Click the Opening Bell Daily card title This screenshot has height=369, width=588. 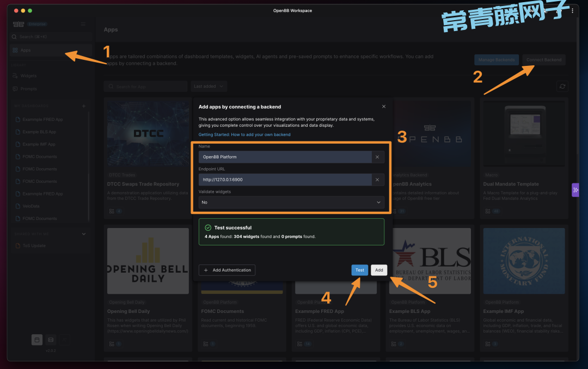tap(128, 311)
